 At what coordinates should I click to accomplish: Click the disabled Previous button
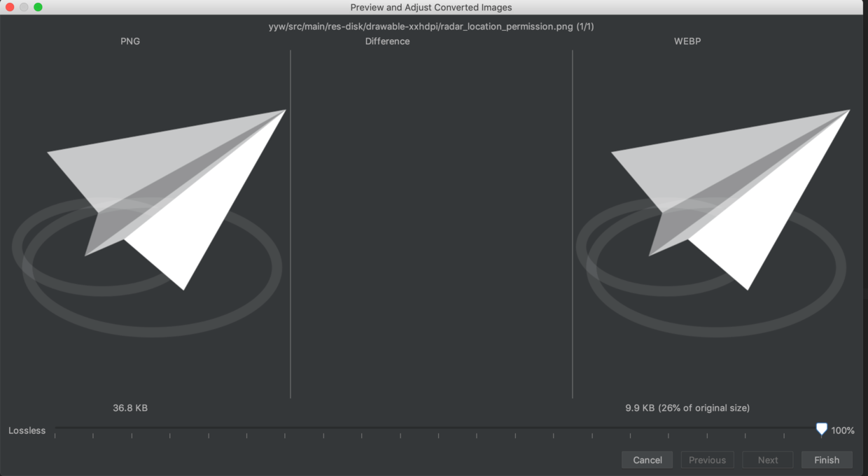coord(707,460)
